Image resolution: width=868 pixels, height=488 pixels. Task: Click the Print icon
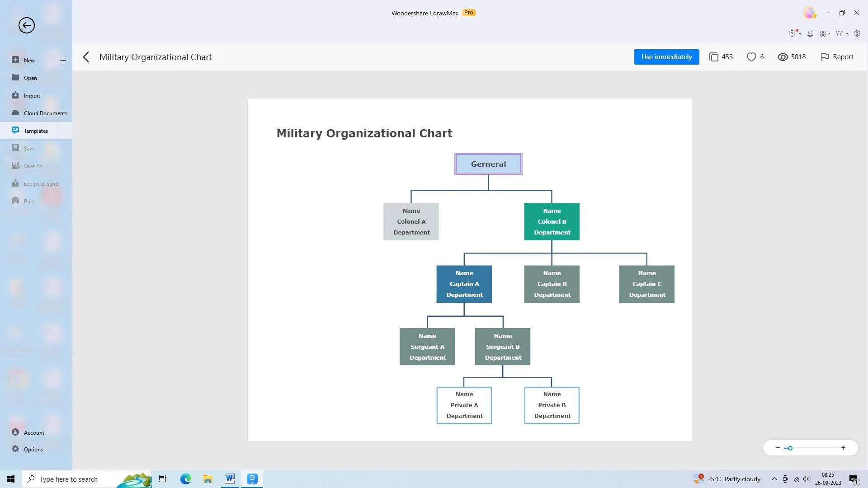pos(15,201)
